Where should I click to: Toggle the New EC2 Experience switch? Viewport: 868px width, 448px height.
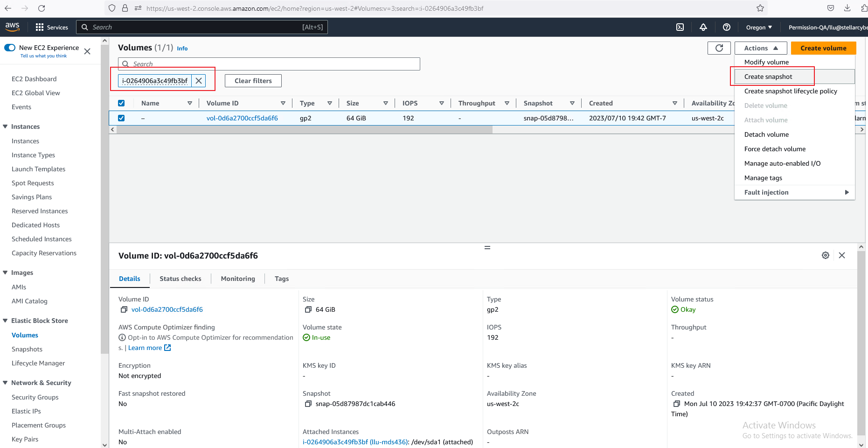pos(10,48)
